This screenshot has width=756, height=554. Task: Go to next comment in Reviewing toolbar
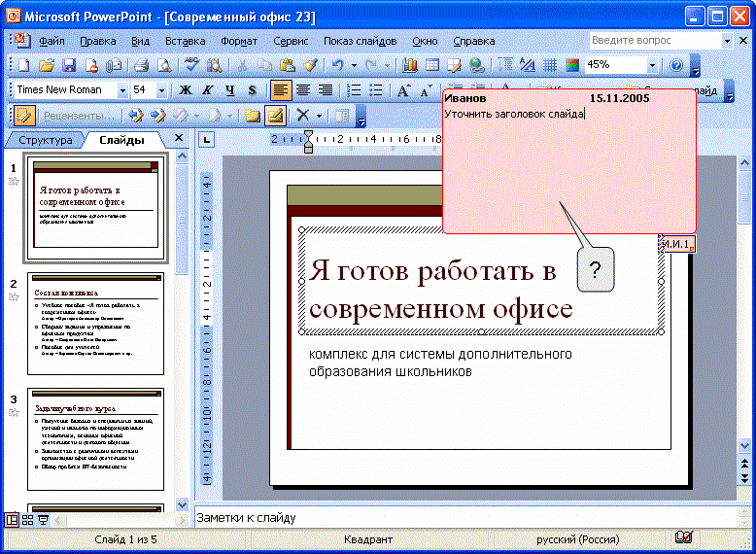tap(158, 116)
